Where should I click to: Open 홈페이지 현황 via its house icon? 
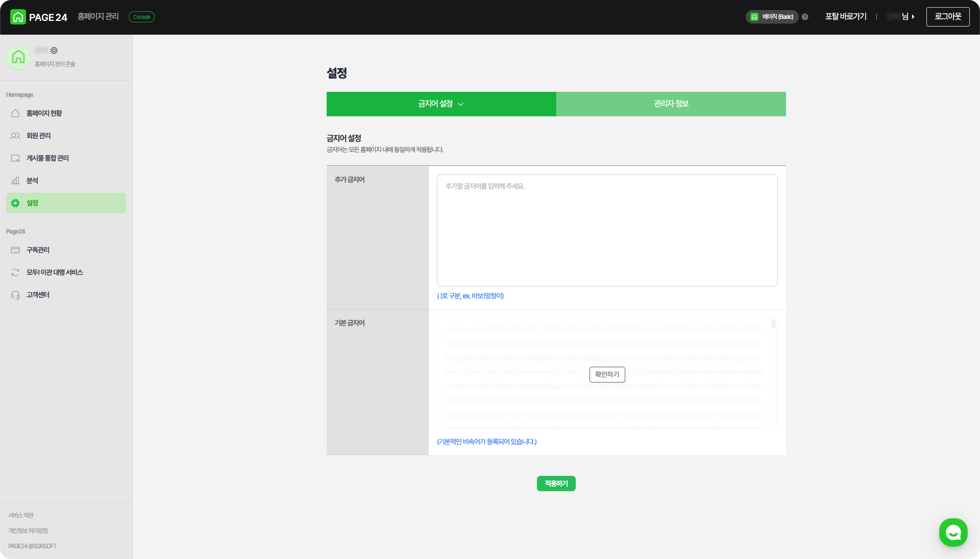[15, 113]
